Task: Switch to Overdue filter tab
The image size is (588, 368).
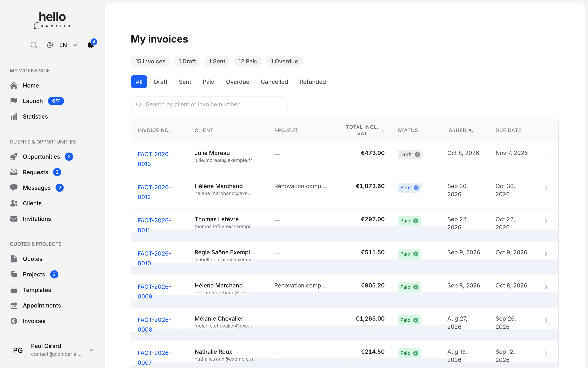Action: pos(237,82)
